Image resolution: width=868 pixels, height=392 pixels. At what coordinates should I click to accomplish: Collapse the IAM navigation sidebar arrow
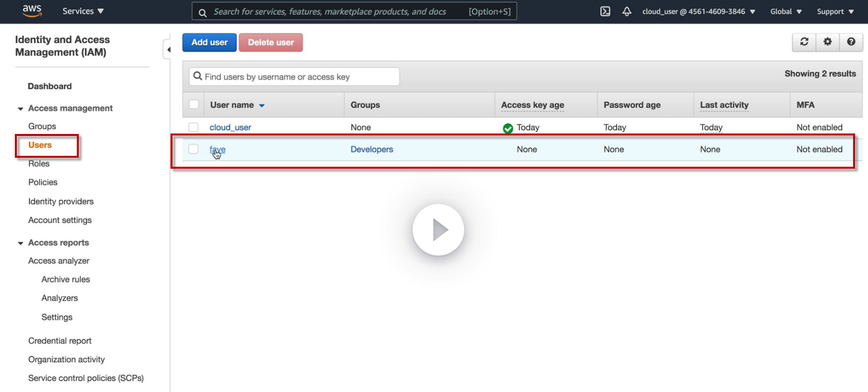click(x=169, y=50)
